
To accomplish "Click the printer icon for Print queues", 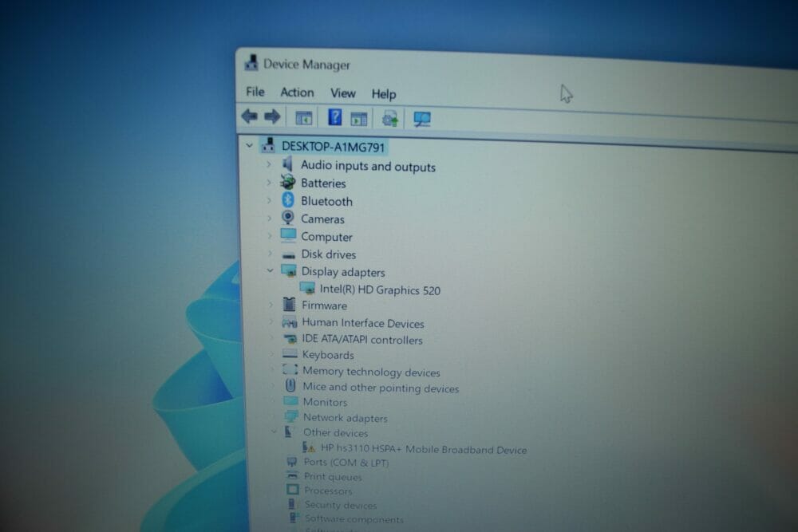I will [292, 476].
